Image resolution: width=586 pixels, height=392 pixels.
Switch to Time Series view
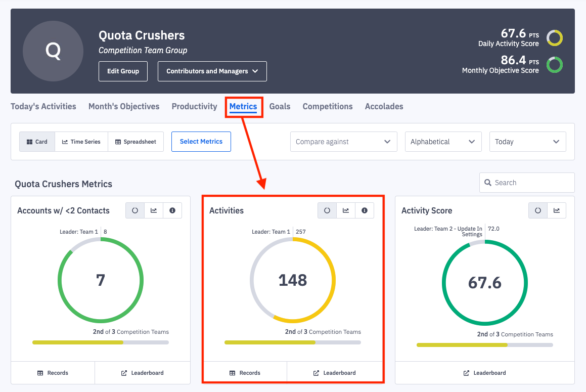(x=81, y=142)
